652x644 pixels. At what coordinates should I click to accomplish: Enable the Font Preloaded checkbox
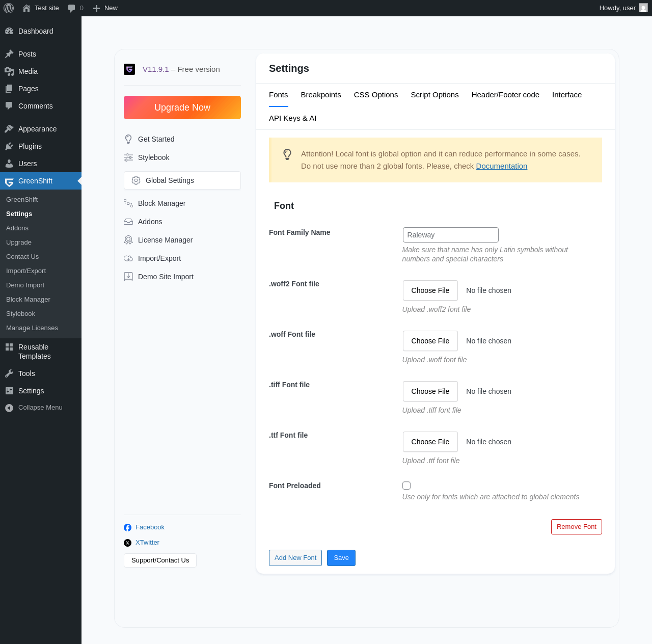(x=406, y=486)
